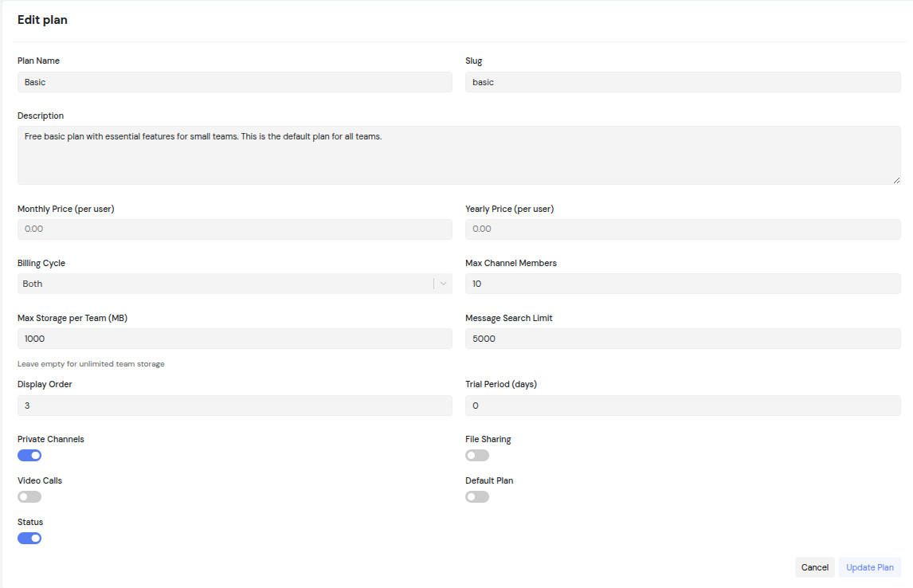913x588 pixels.
Task: Click the Message Search Limit field
Action: (x=683, y=339)
